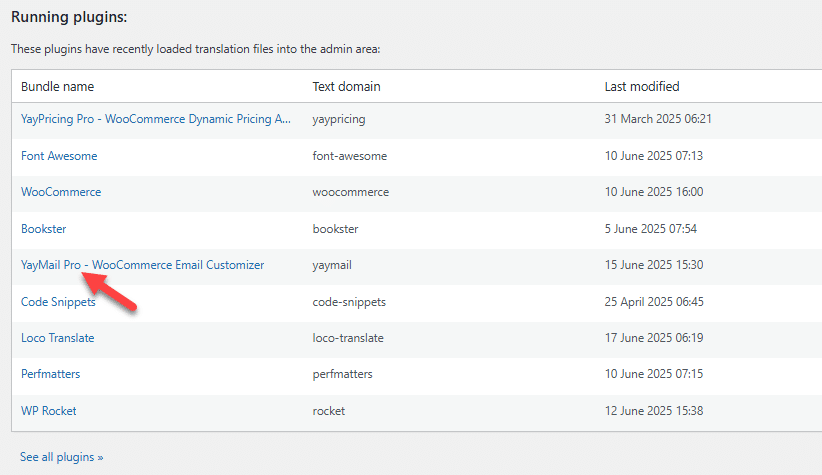Select the loco-translate text domain cell
The image size is (822, 475).
pyautogui.click(x=348, y=338)
